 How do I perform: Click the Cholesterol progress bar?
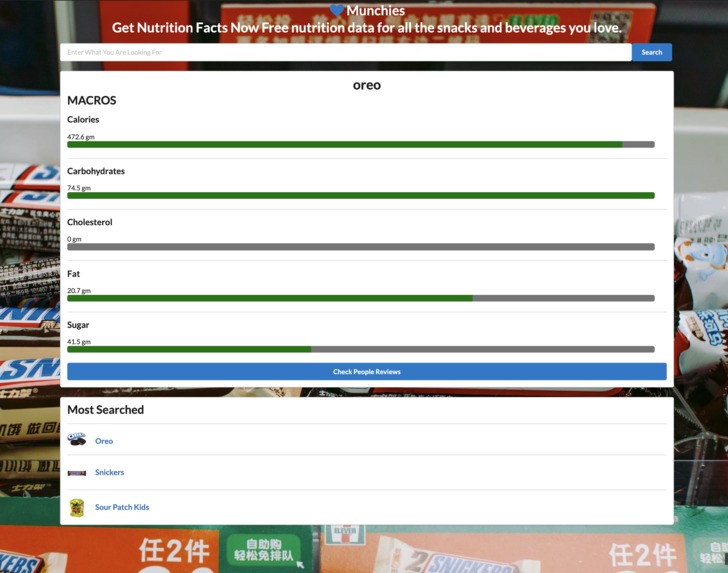coord(361,247)
